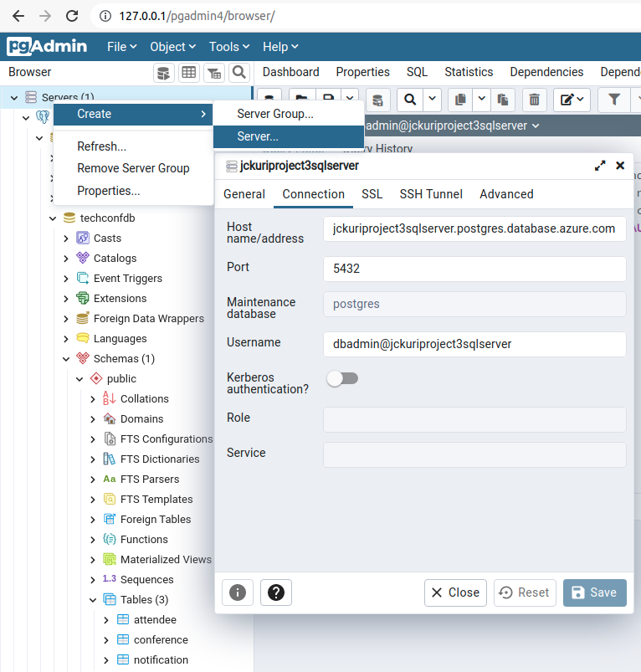Screen dimensions: 641x672
Task: Collapse the public schema node
Action: pos(79,379)
